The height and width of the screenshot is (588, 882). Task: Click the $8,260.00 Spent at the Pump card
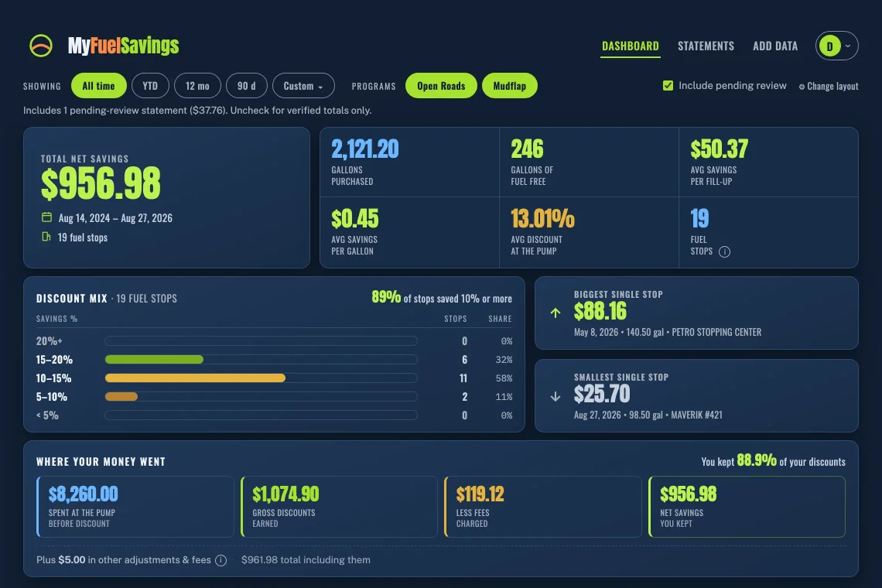point(135,507)
